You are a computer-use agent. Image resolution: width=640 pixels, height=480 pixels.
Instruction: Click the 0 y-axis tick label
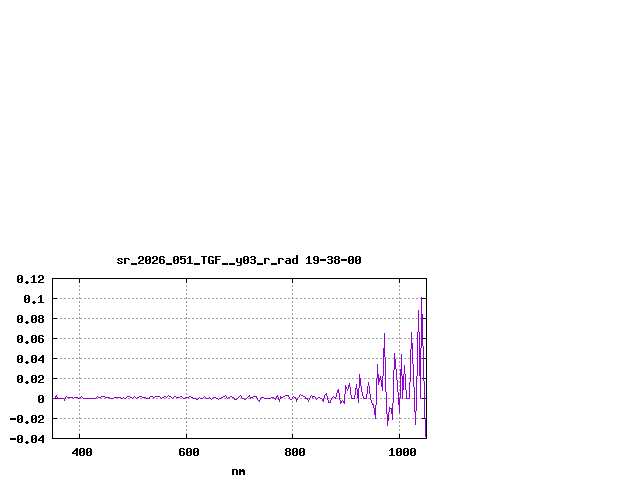tap(41, 399)
